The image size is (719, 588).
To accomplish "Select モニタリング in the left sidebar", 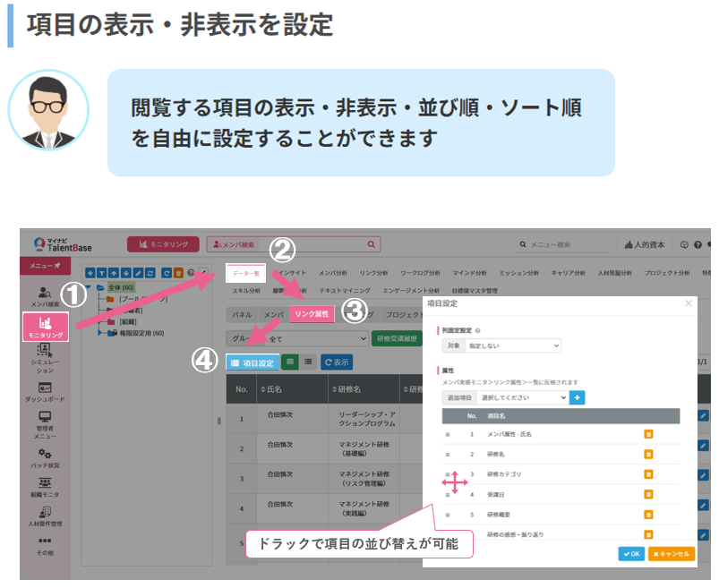I will click(46, 327).
